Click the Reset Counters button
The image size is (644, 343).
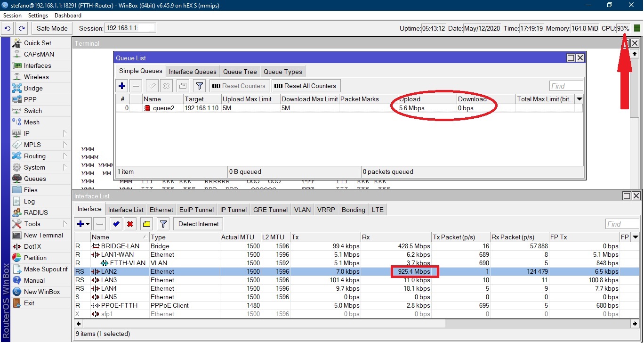tap(240, 86)
